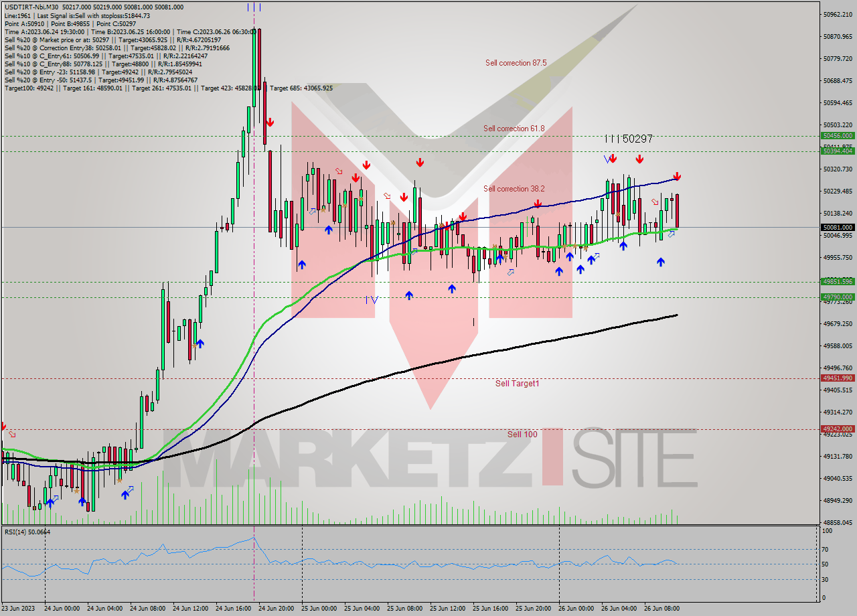Click the '26 Jun 04:00' time label
This screenshot has height=616, width=857.
[x=619, y=609]
